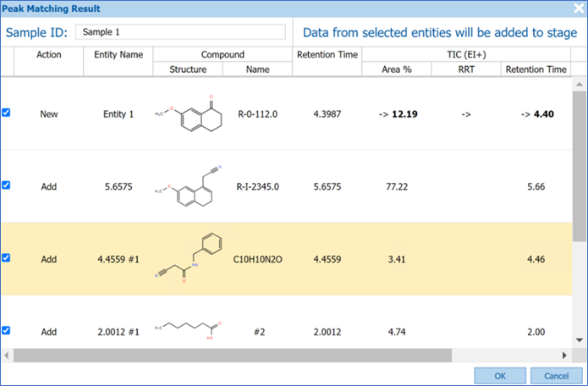This screenshot has height=386, width=588.
Task: Click the Sample ID input field
Action: 180,32
